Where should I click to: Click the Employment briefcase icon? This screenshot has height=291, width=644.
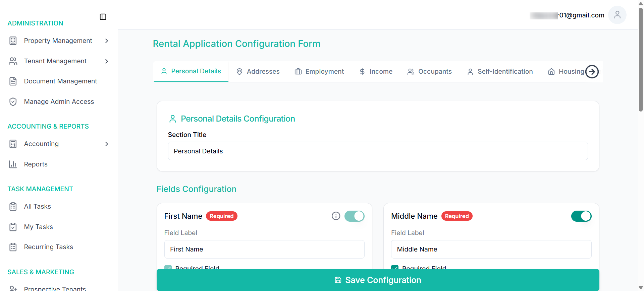point(298,72)
